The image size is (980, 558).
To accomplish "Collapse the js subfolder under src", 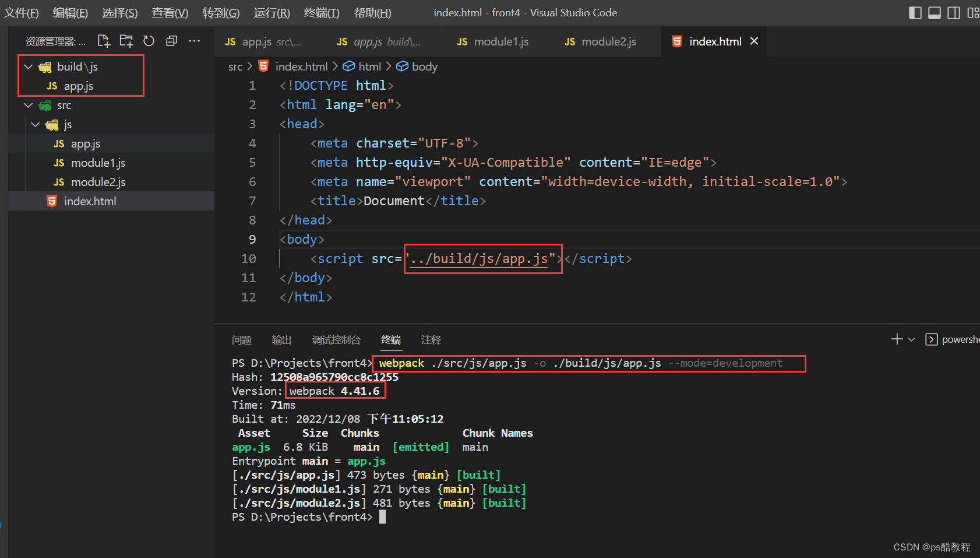I will (35, 124).
